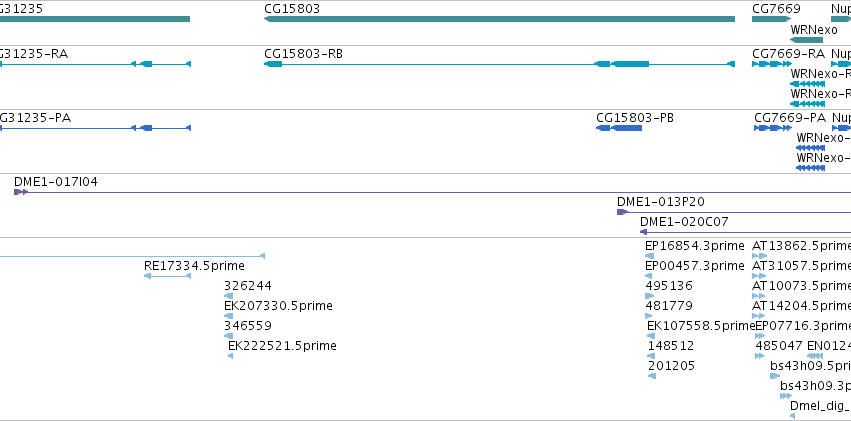Click the WRNexo gene glyph
Viewport: 851px width, 421px height.
click(x=806, y=40)
